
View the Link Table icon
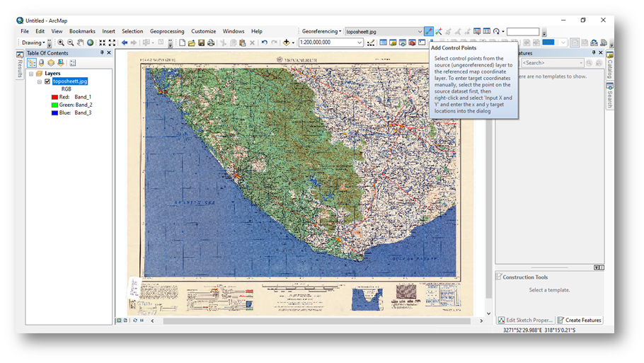tap(487, 31)
